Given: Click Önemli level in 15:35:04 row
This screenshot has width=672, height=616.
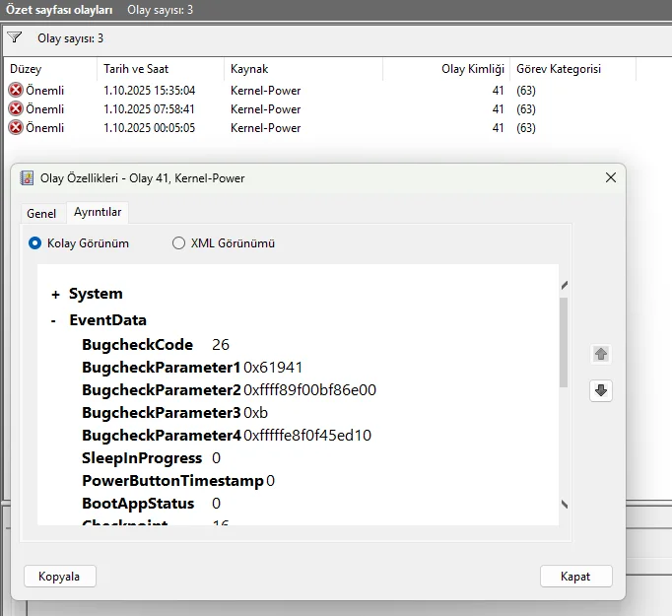Looking at the screenshot, I should 44,91.
